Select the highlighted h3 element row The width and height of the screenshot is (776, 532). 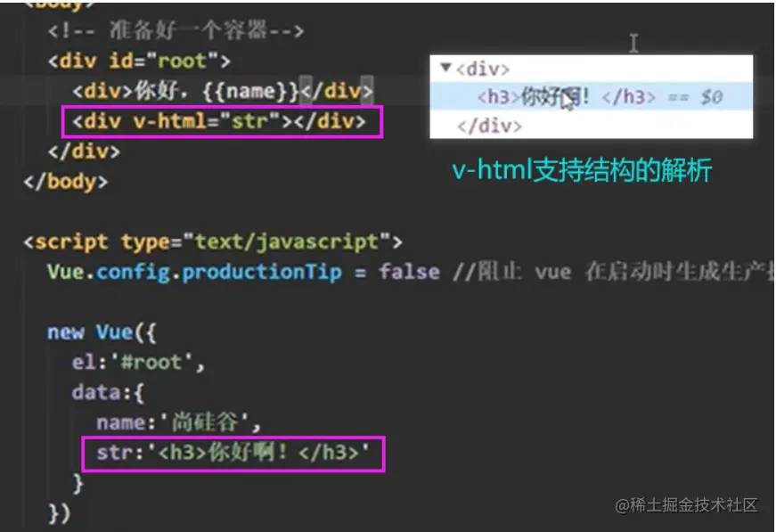point(592,96)
